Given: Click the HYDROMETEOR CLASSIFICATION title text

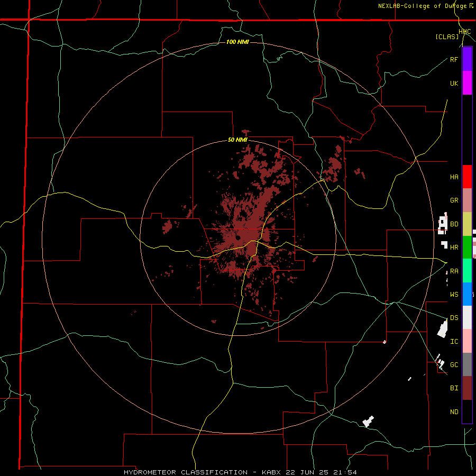Looking at the screenshot, I should pyautogui.click(x=186, y=472).
